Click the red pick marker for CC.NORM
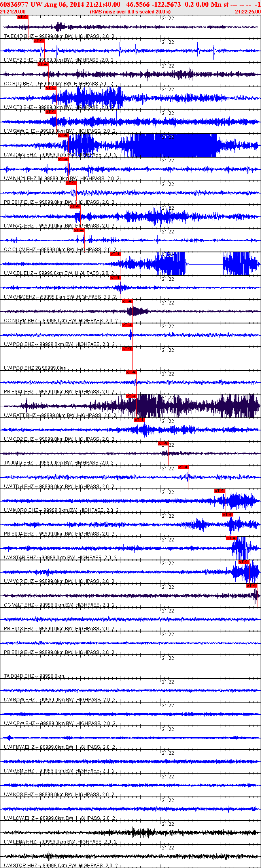Screen dimensions: 261x868 (x=127, y=301)
